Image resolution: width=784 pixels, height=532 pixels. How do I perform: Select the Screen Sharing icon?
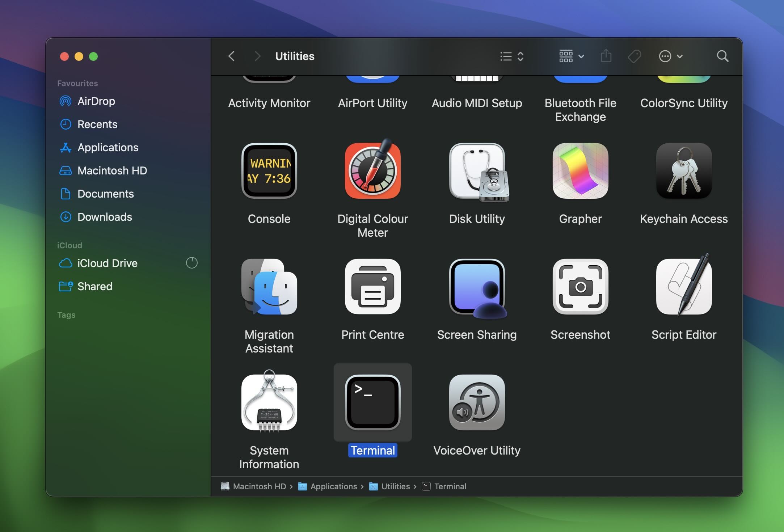tap(478, 288)
